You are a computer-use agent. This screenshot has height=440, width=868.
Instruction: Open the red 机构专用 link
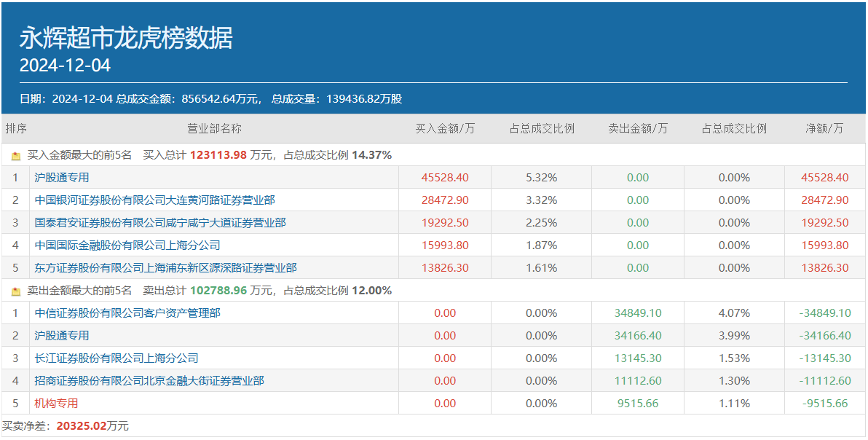pos(56,404)
